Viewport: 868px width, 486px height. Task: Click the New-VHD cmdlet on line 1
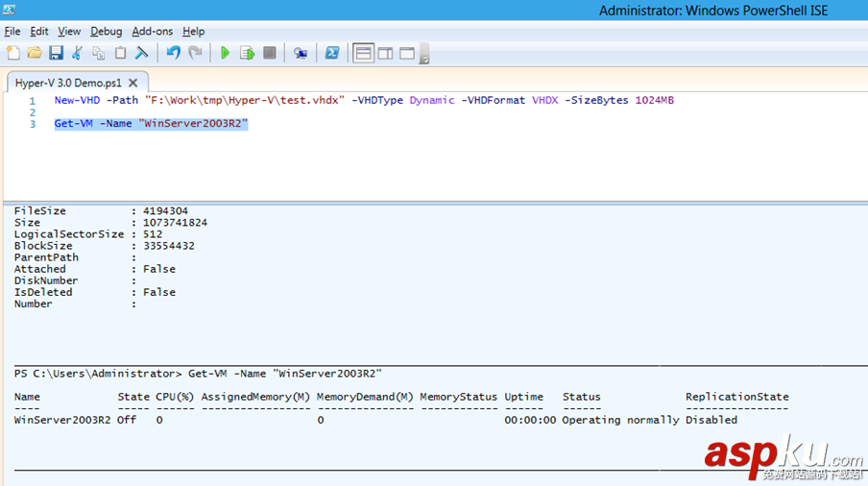(77, 100)
